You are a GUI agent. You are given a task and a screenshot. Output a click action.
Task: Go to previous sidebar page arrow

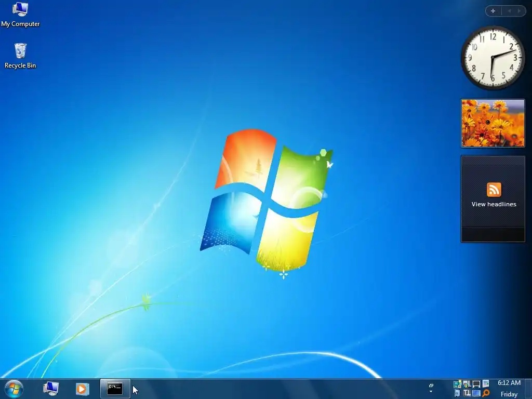pos(509,11)
